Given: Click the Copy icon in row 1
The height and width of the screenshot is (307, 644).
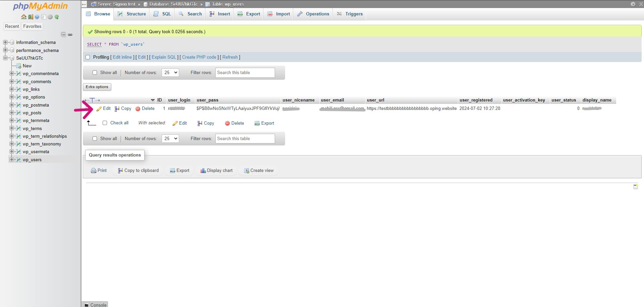Looking at the screenshot, I should [x=117, y=109].
